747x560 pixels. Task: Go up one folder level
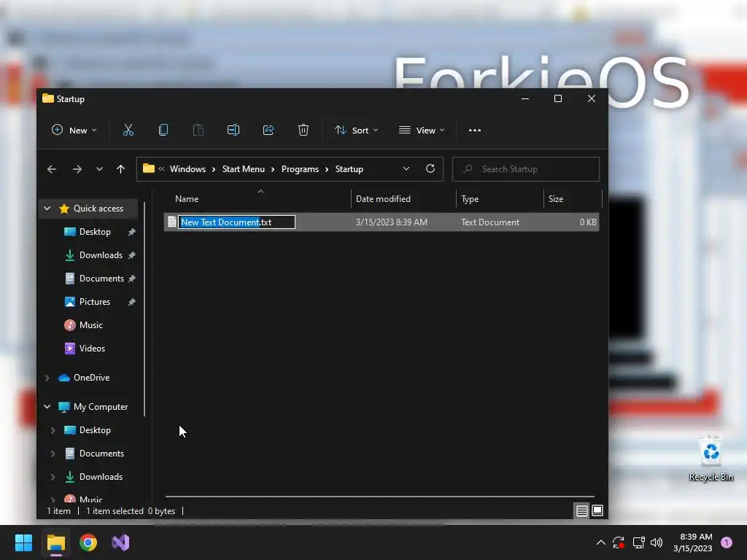click(120, 169)
